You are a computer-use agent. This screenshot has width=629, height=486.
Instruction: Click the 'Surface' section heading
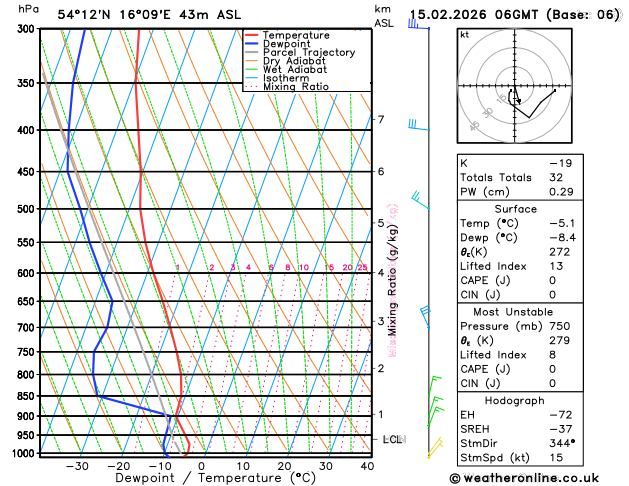[515, 209]
